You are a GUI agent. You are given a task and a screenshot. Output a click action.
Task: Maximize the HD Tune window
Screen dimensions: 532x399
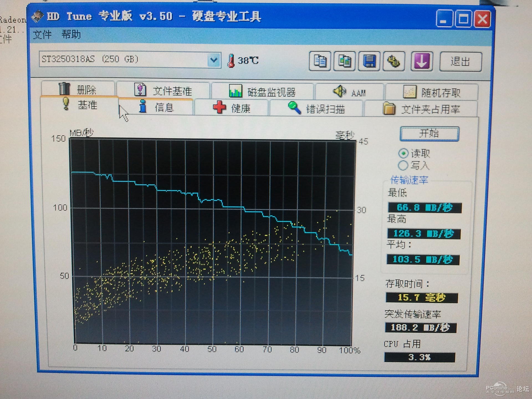[x=463, y=19]
